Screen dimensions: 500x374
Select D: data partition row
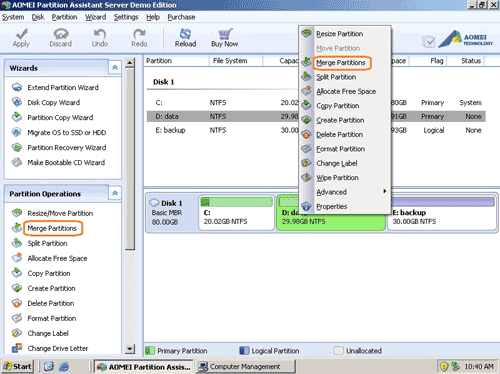pyautogui.click(x=316, y=116)
